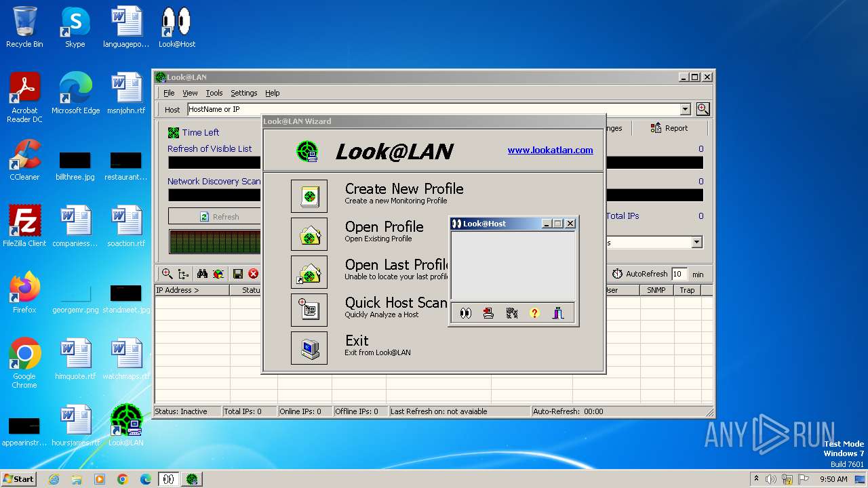The width and height of the screenshot is (868, 488).
Task: Click the www.lookatlan.com link
Action: click(x=550, y=150)
